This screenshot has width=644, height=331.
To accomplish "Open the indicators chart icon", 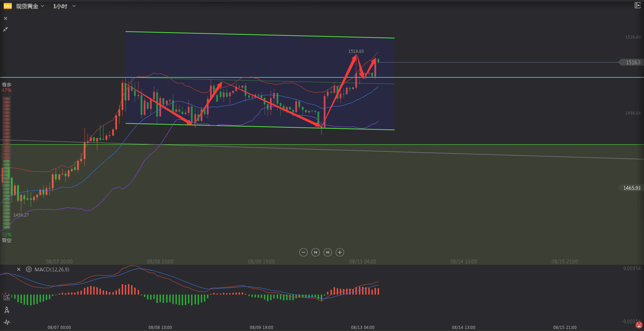I will click(7, 297).
